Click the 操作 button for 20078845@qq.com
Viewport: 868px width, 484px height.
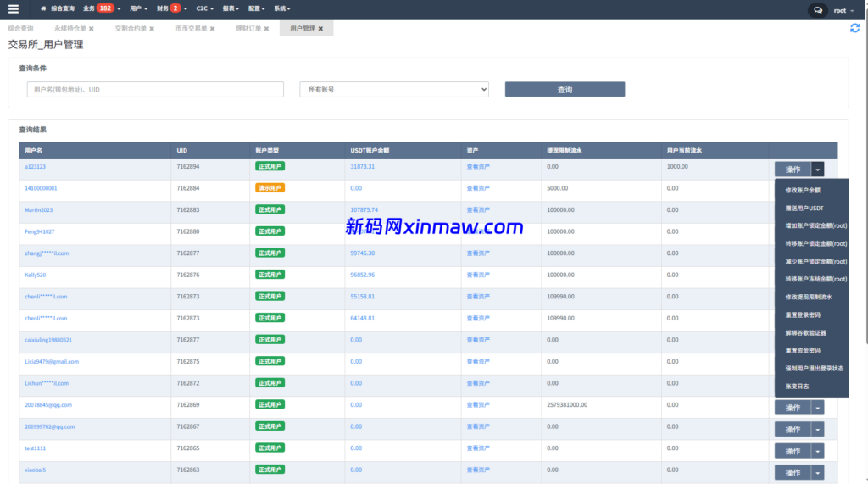click(793, 408)
